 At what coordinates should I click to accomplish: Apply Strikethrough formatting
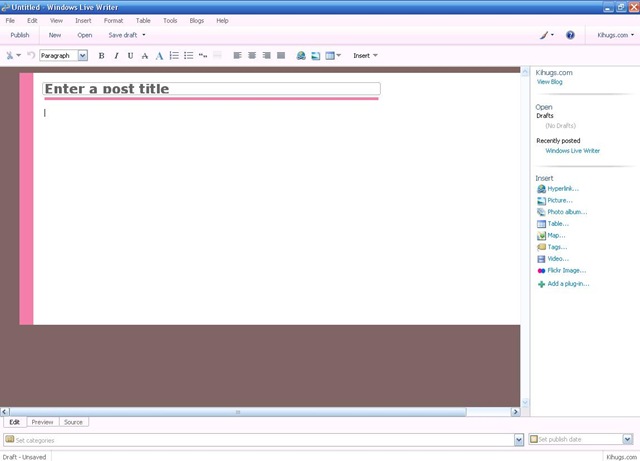(x=144, y=56)
